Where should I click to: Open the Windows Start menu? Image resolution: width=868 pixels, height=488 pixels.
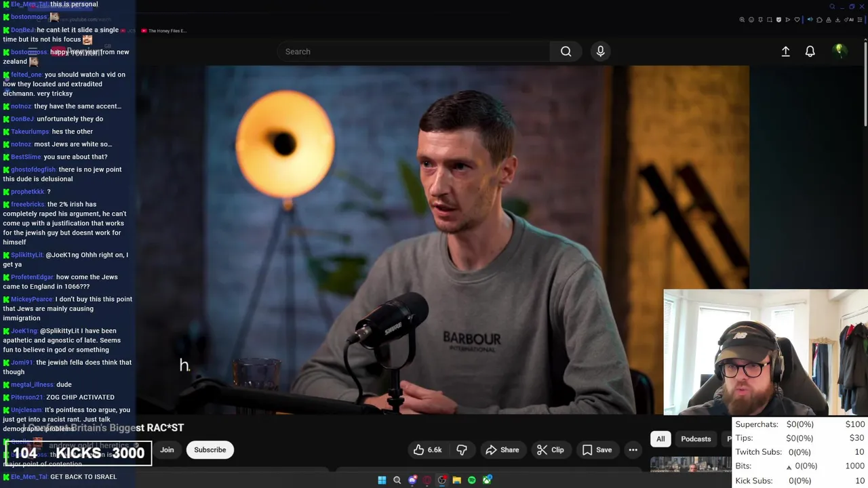[x=382, y=480]
